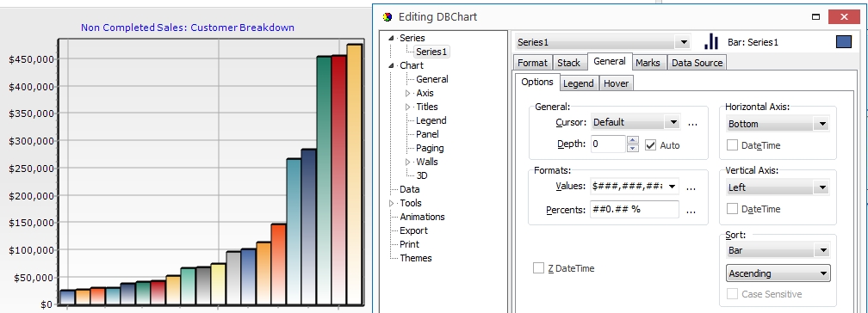
Task: Close the Editing DBChart dialog
Action: pyautogui.click(x=844, y=16)
